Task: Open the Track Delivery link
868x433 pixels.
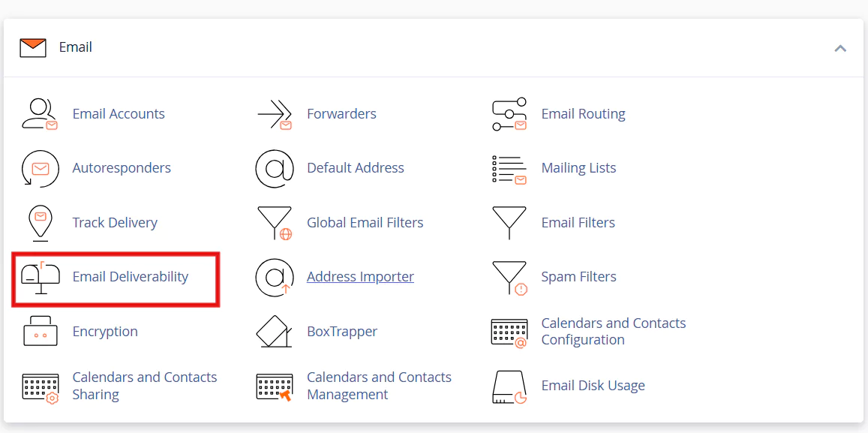Action: pos(115,223)
